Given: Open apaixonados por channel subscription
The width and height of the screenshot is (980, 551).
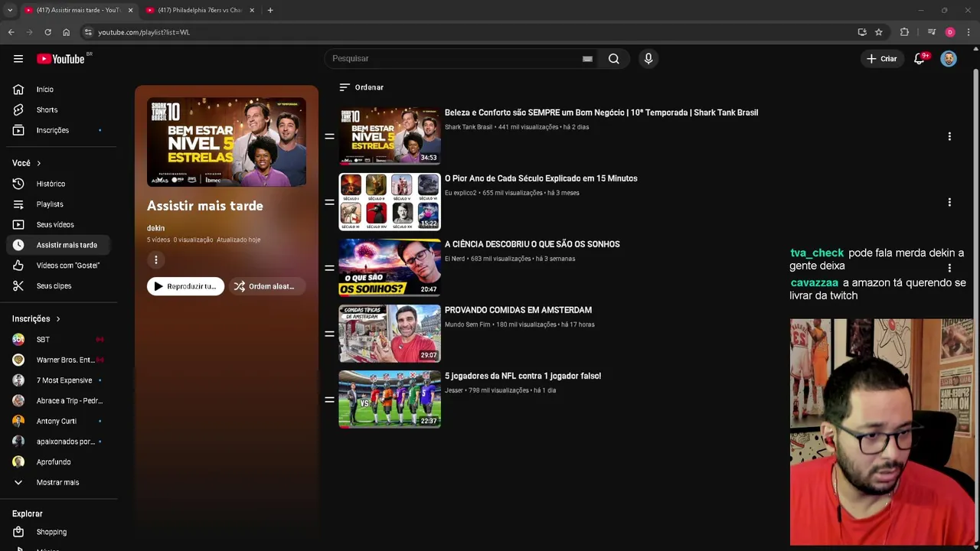Looking at the screenshot, I should click(x=59, y=442).
